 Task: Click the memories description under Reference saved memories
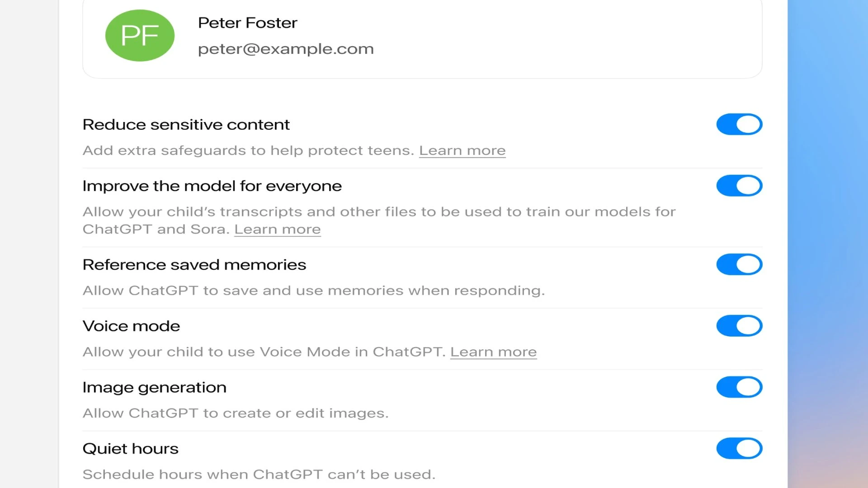pos(313,291)
